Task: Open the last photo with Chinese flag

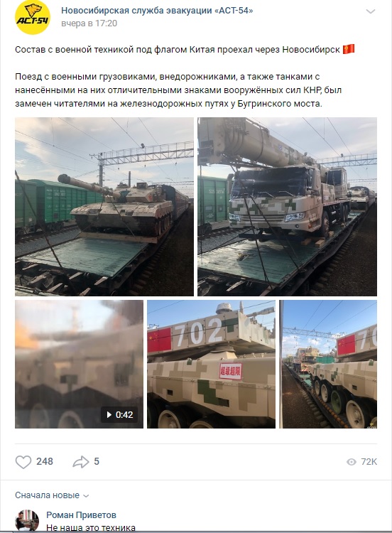Action: point(328,364)
